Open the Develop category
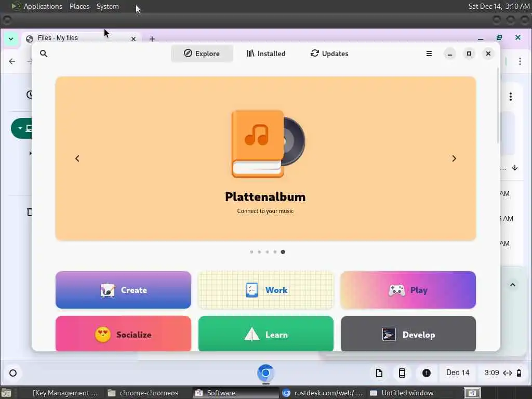The image size is (532, 399). [x=408, y=334]
